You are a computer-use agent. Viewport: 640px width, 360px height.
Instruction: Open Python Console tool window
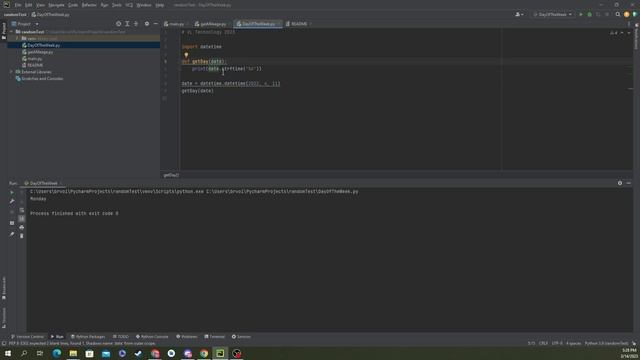(x=152, y=337)
